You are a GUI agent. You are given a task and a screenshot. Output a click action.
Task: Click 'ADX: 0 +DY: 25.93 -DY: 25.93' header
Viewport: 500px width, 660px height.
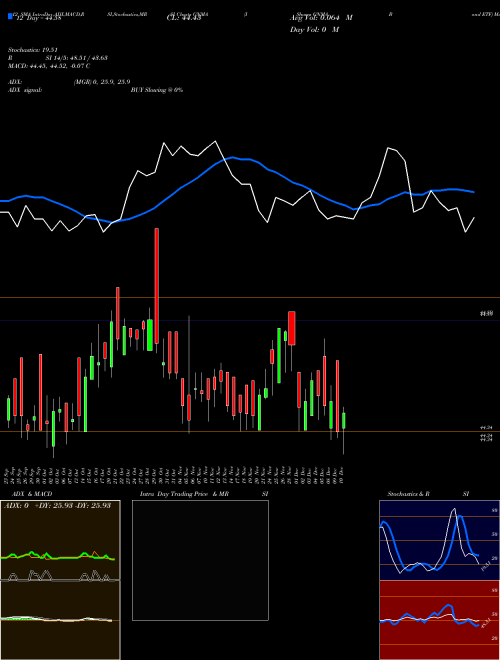click(57, 506)
